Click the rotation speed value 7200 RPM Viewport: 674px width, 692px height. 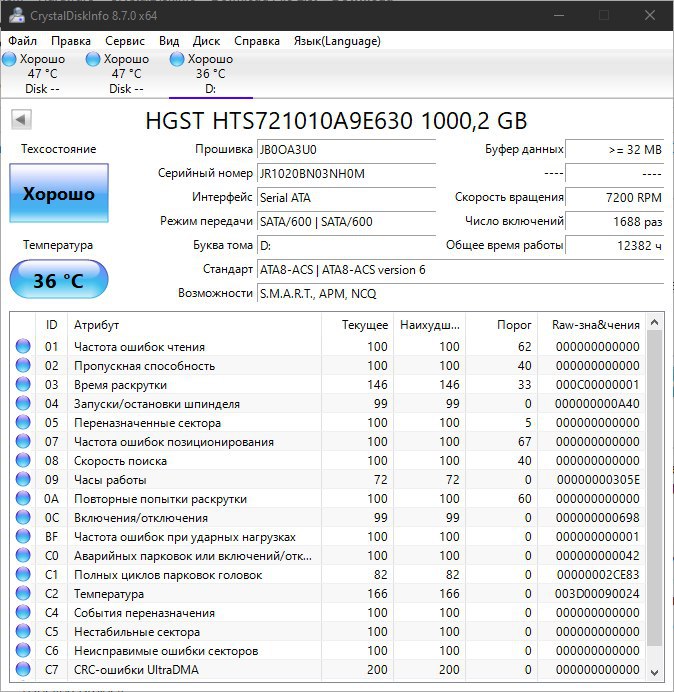coord(614,197)
